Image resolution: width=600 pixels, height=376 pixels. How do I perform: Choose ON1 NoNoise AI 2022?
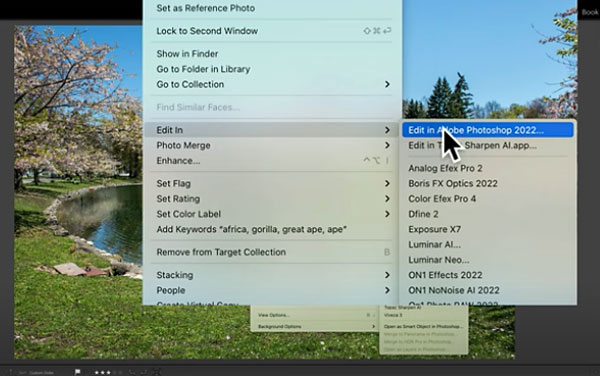point(488,290)
